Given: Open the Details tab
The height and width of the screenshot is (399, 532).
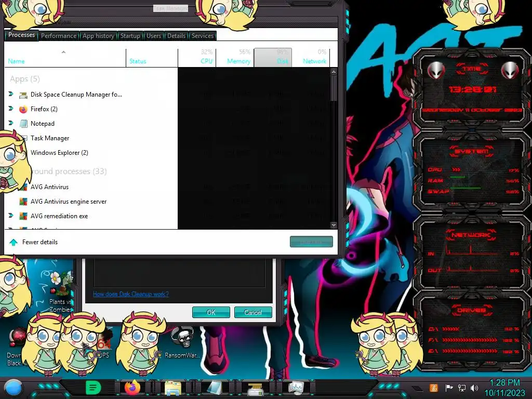Looking at the screenshot, I should pyautogui.click(x=177, y=36).
